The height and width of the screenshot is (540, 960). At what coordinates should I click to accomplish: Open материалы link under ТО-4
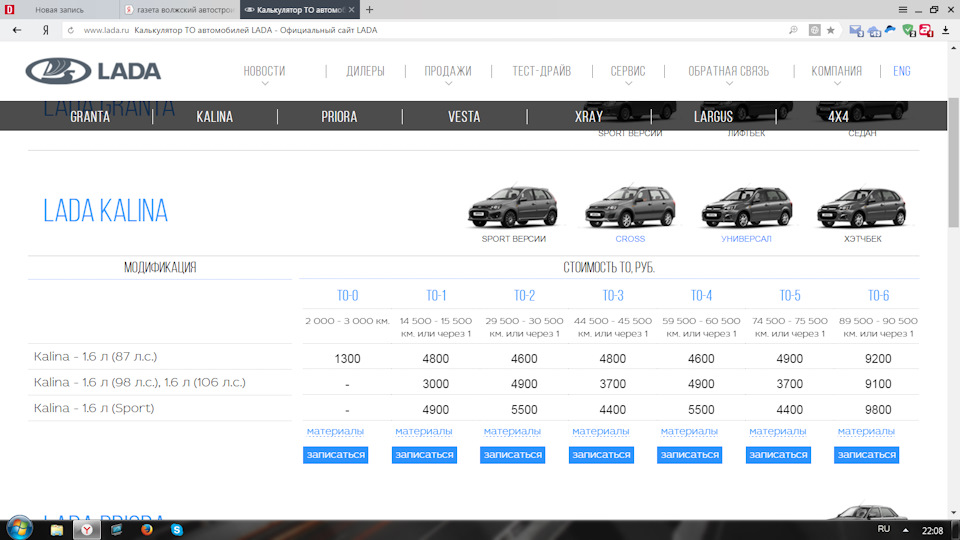point(689,432)
